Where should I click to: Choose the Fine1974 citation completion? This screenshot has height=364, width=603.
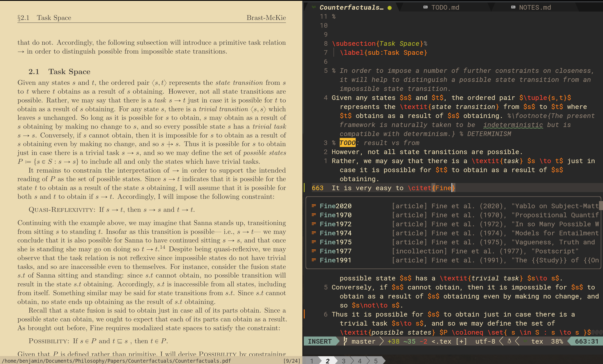coord(335,233)
